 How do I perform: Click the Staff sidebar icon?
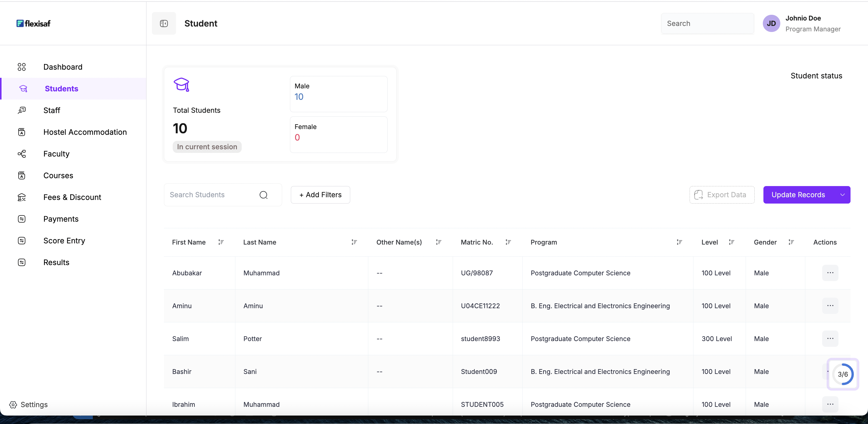click(x=22, y=110)
